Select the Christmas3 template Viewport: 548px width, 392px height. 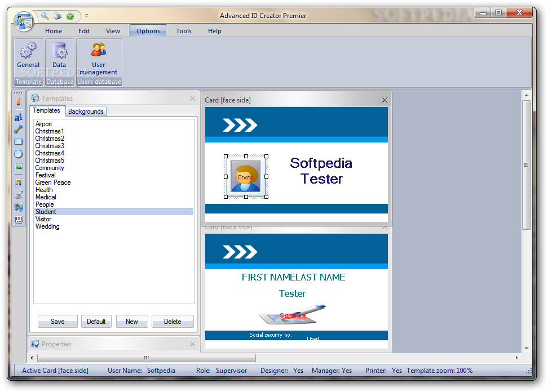(114, 146)
